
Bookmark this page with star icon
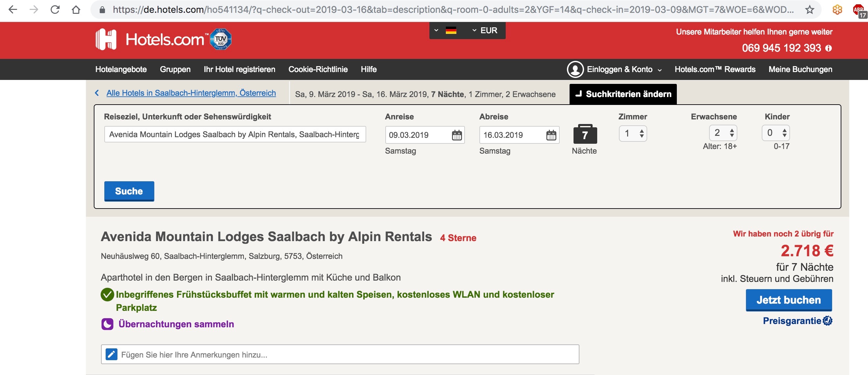(810, 10)
